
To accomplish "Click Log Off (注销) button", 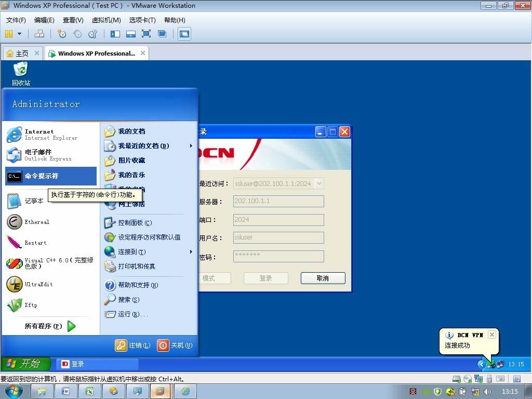I will (133, 345).
